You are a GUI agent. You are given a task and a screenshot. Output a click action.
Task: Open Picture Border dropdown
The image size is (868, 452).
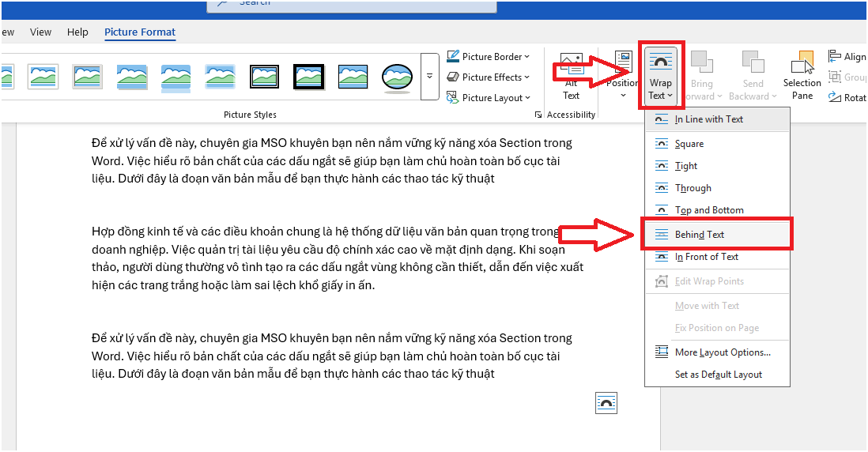489,56
